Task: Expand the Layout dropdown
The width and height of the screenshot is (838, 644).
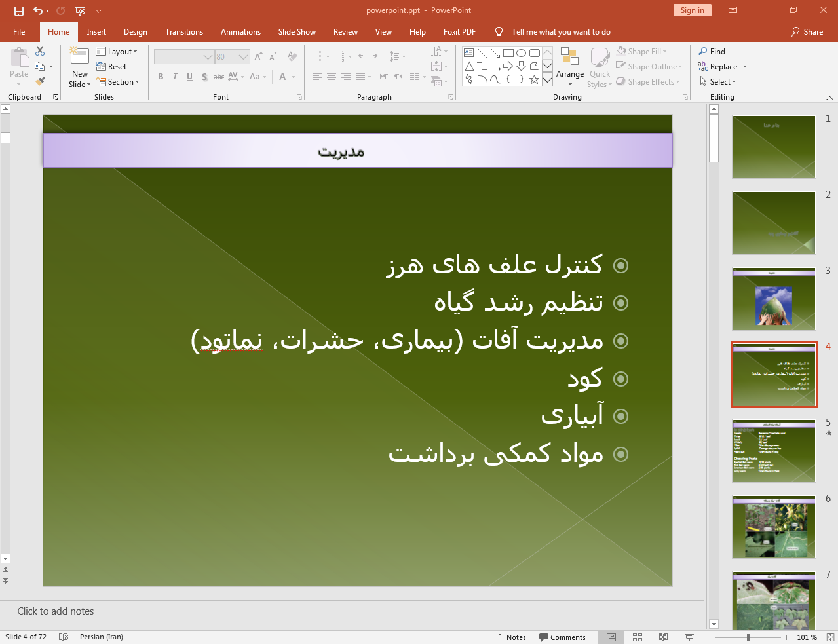Action: click(117, 52)
